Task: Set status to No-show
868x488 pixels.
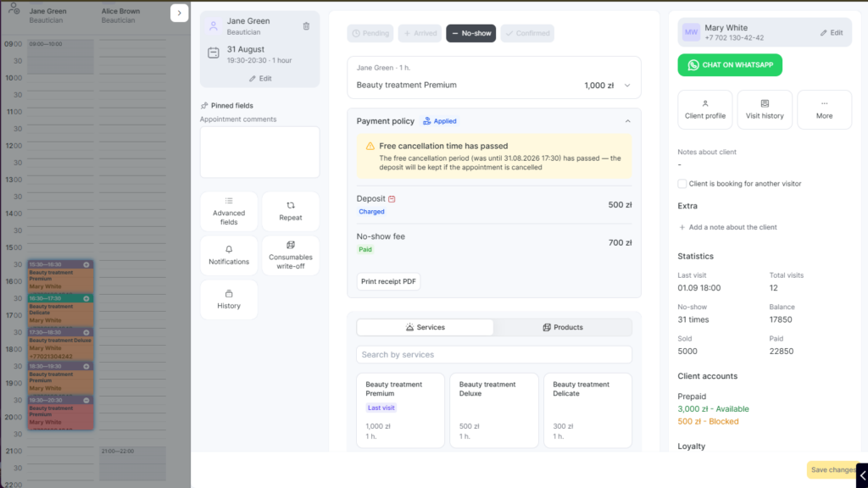Action: [x=471, y=33]
